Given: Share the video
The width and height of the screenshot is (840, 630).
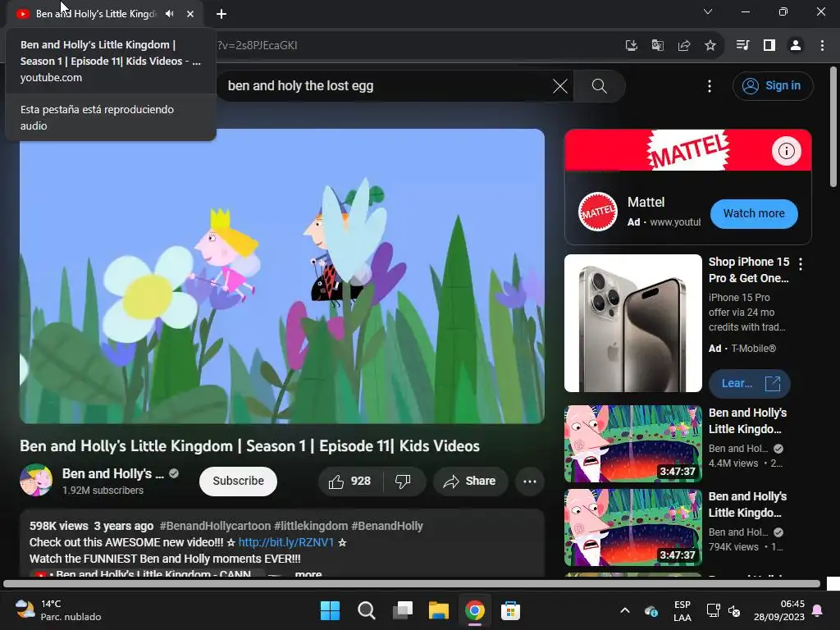Looking at the screenshot, I should [469, 481].
